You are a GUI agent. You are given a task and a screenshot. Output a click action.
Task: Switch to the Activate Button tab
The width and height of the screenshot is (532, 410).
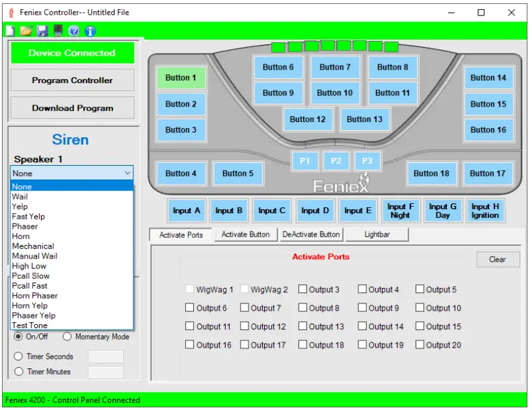coord(245,235)
